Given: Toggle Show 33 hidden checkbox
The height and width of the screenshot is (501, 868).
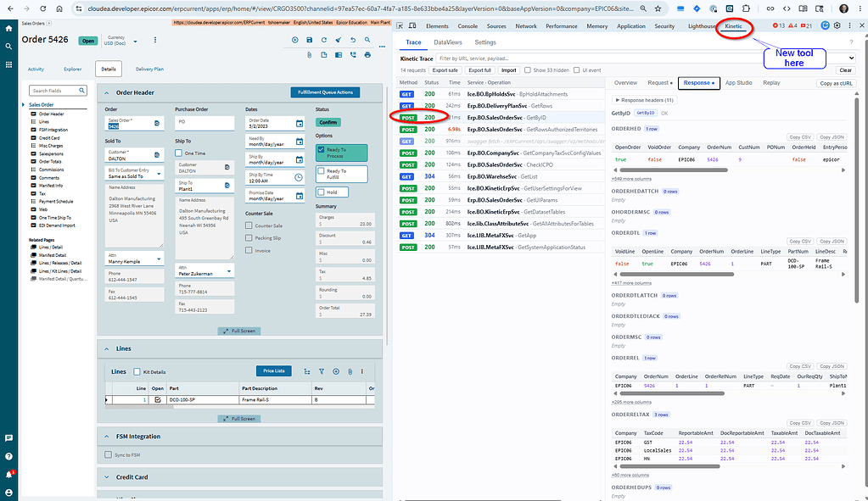Looking at the screenshot, I should [528, 70].
